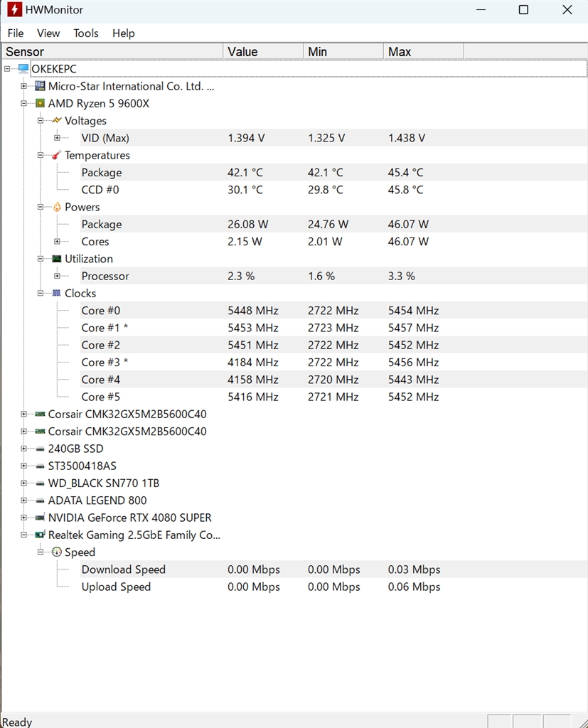Click the Ready status bar text

[x=17, y=722]
